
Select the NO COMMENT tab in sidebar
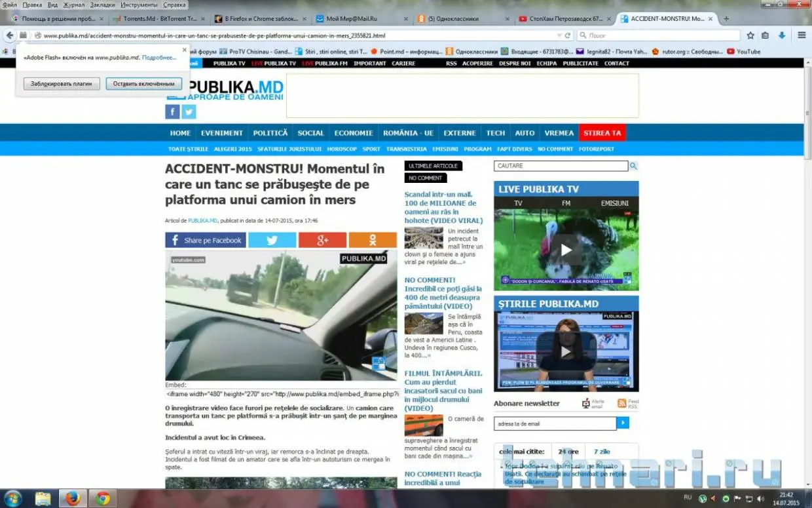tap(426, 178)
